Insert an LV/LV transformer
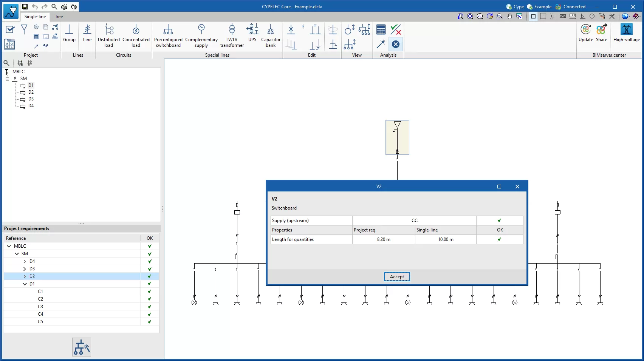644x361 pixels. 232,36
